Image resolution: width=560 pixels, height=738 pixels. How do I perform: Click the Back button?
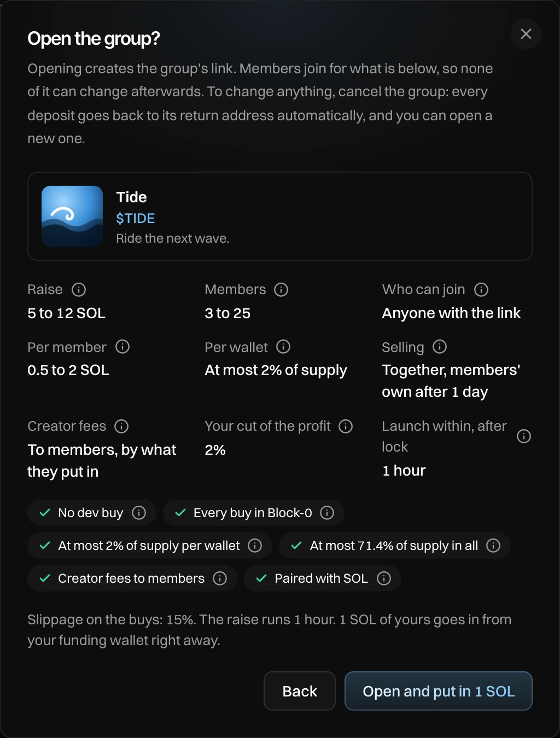click(300, 691)
